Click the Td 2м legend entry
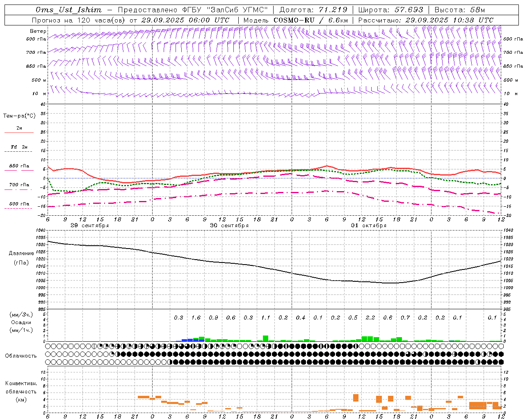 tap(19, 147)
